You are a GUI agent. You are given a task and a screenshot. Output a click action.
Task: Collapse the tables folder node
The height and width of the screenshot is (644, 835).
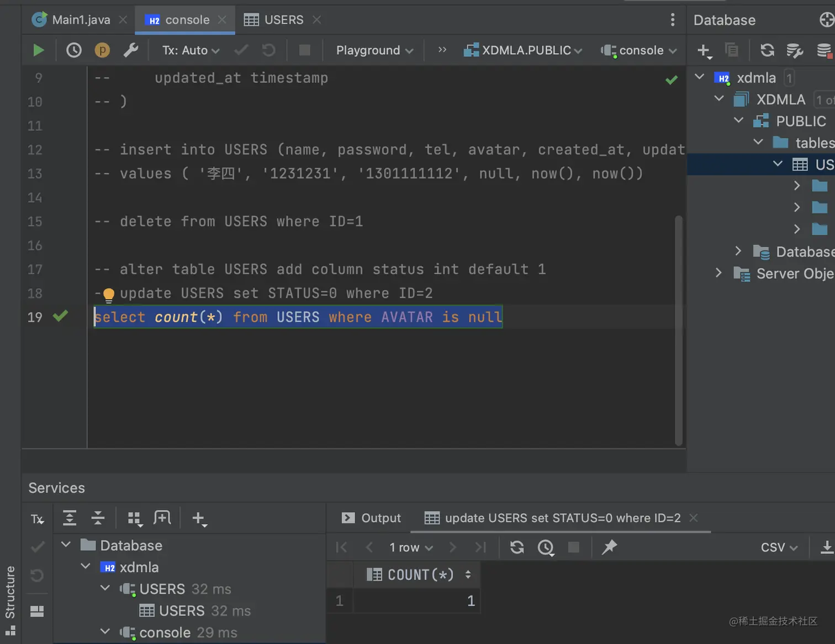(x=759, y=142)
